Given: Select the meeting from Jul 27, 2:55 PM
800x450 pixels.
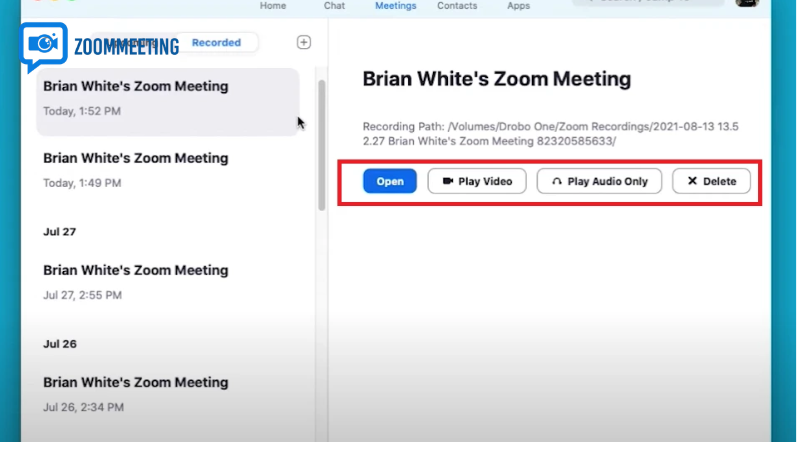Looking at the screenshot, I should point(168,283).
